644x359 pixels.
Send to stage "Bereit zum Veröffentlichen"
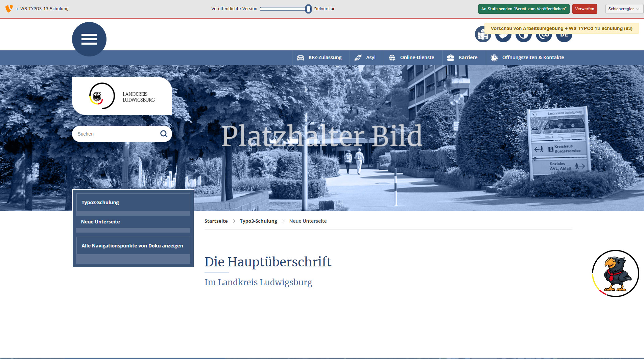click(523, 9)
